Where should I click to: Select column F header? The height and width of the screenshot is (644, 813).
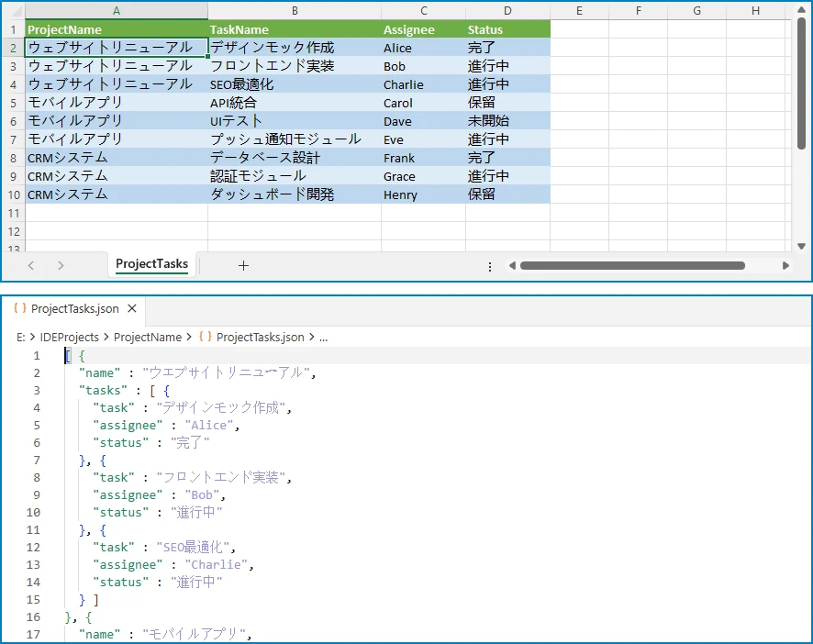[639, 11]
